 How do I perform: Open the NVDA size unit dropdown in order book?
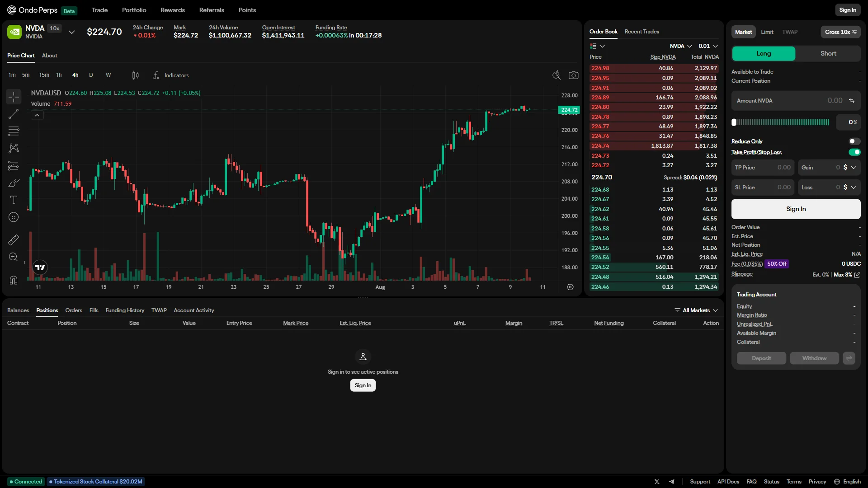point(681,46)
